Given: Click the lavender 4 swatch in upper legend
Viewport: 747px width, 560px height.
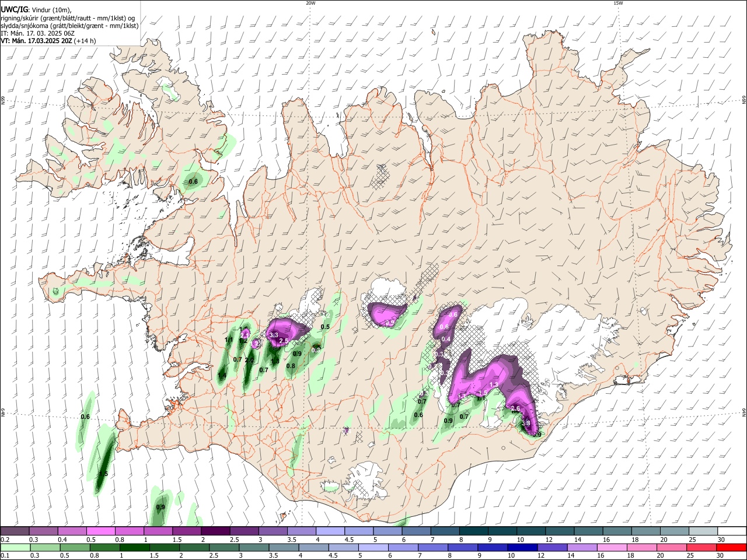Looking at the screenshot, I should click(330, 531).
